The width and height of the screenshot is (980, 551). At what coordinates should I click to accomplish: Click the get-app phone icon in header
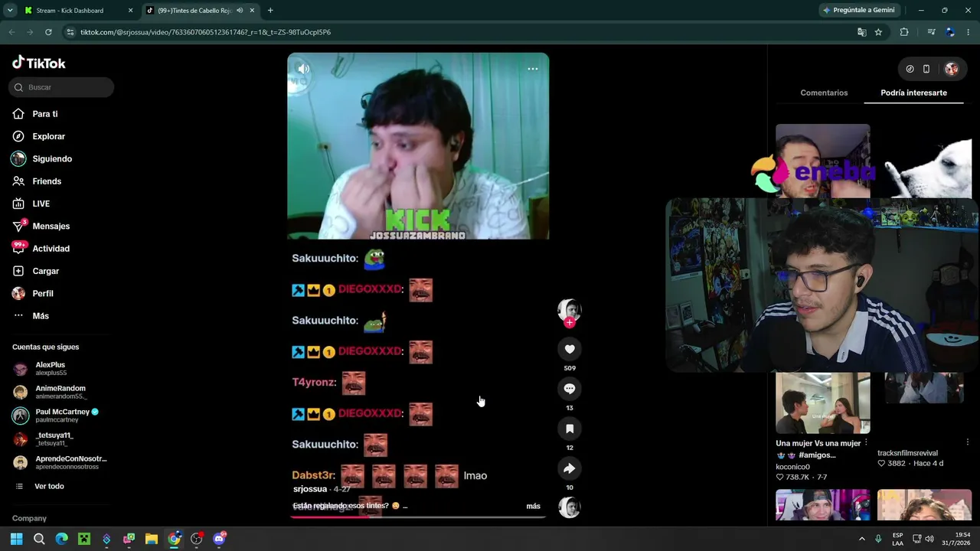point(926,69)
